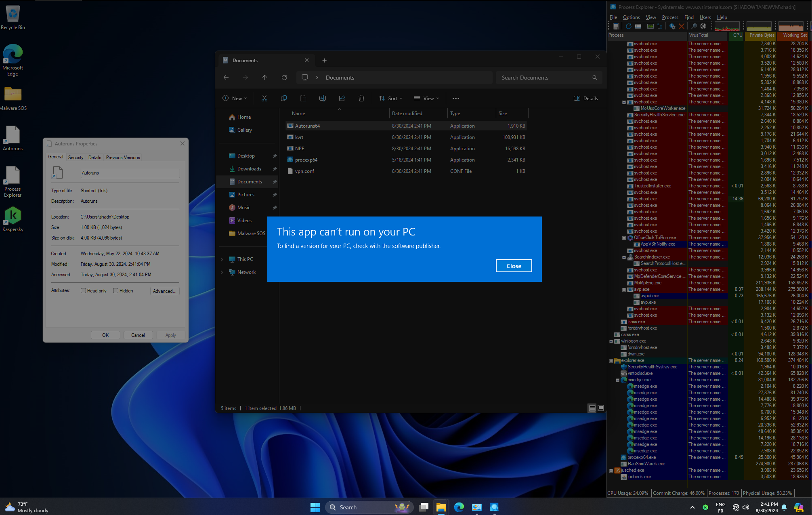Switch to the Security tab

[76, 158]
